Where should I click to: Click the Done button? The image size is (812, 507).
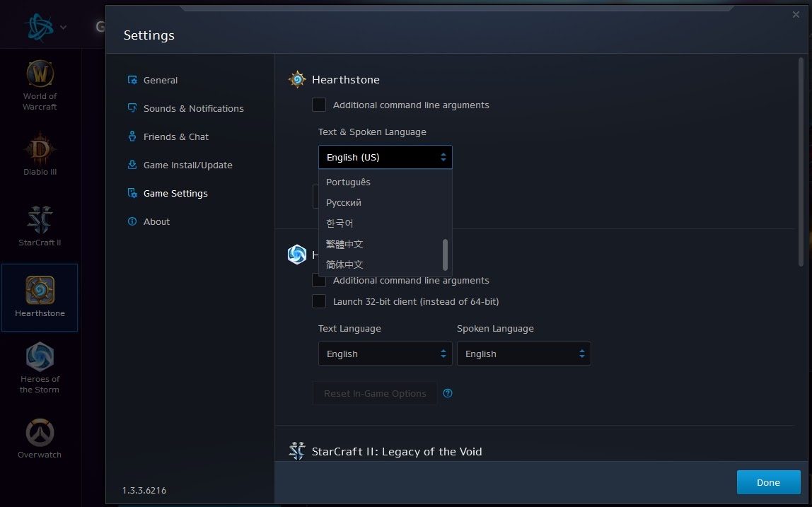(x=768, y=482)
